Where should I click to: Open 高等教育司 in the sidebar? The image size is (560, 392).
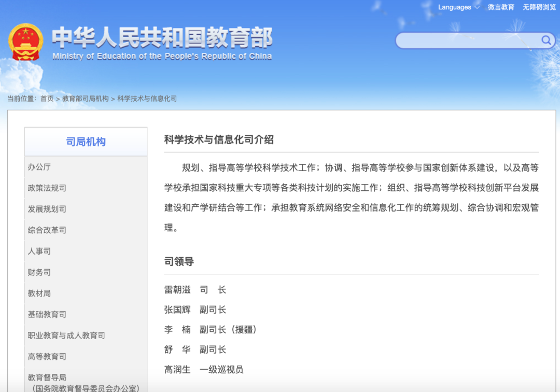point(47,356)
